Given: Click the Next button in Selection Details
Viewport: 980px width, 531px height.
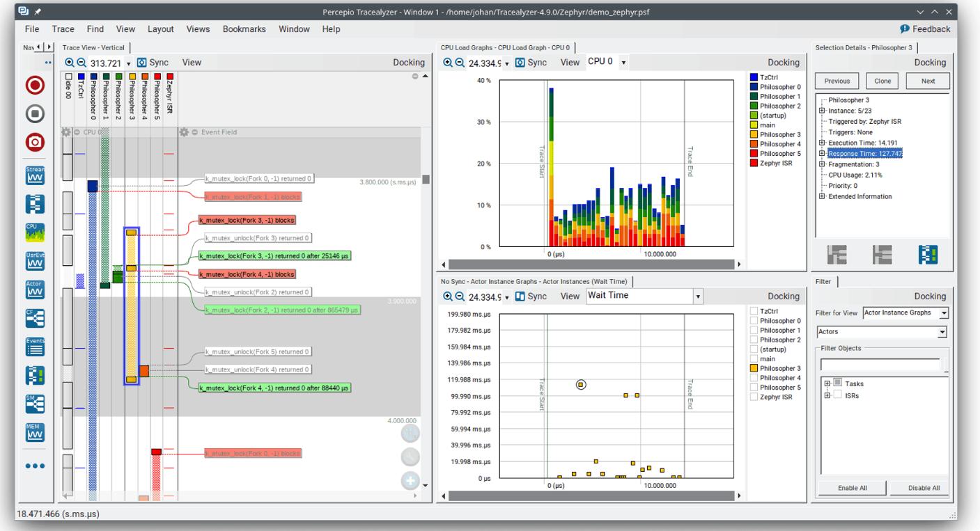Looking at the screenshot, I should (928, 81).
